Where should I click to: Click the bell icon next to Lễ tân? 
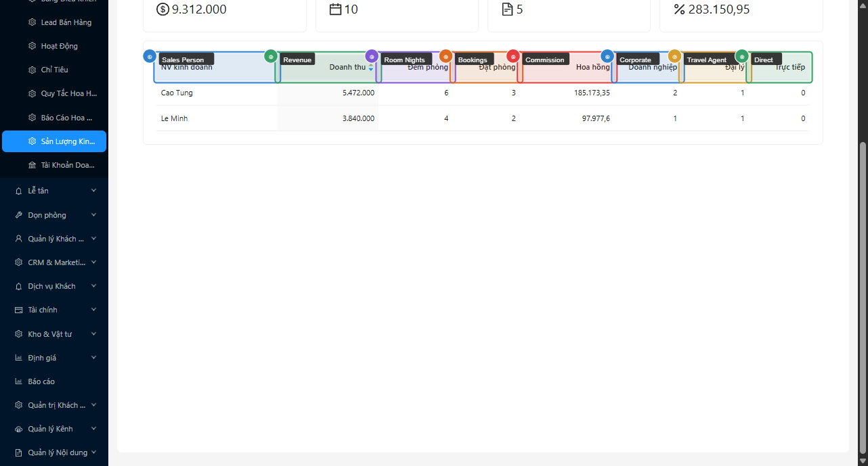tap(18, 191)
